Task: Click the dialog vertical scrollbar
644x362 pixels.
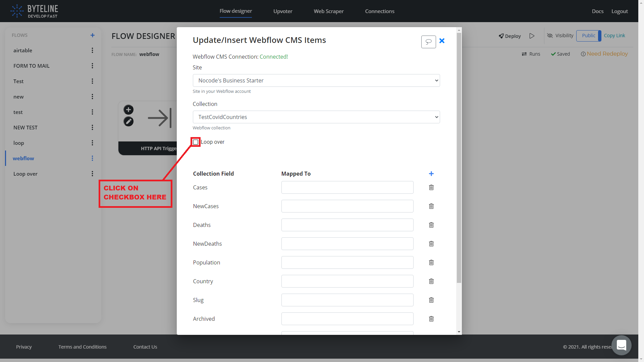Action: (459, 158)
